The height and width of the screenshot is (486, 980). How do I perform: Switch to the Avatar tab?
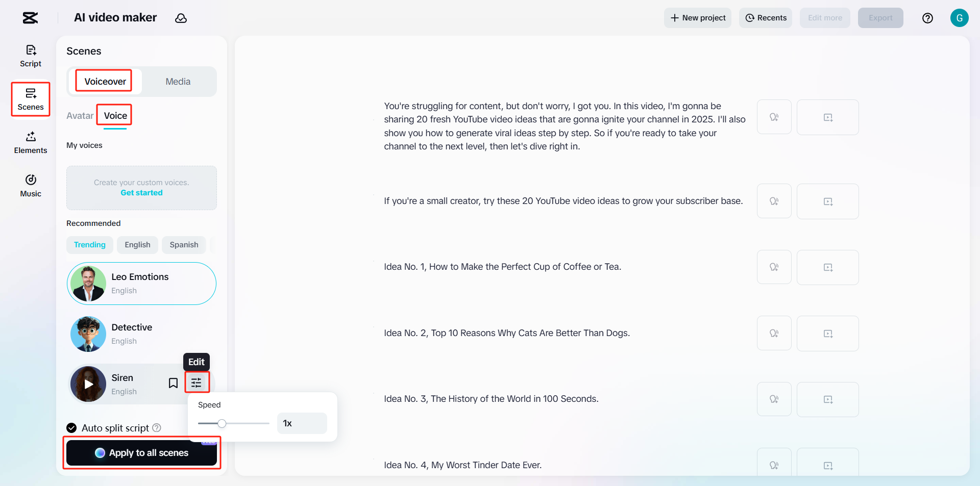[80, 116]
